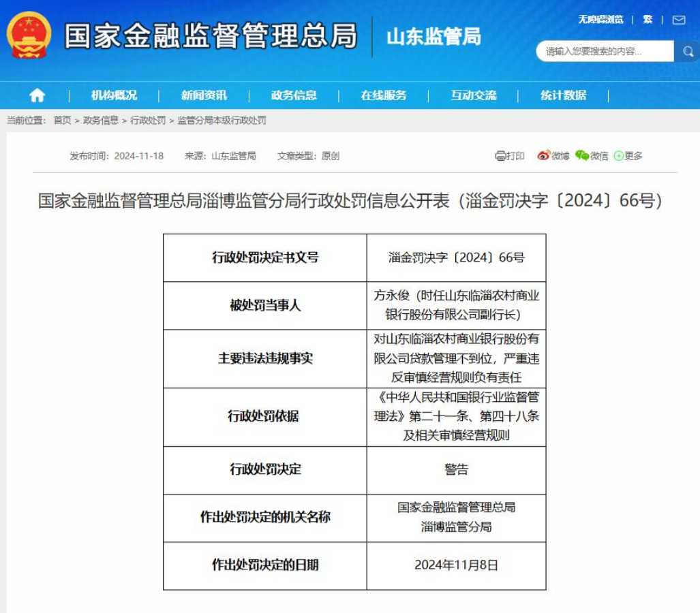Click the 国家金融监督管理总局 site title
The width and height of the screenshot is (700, 613).
(211, 35)
